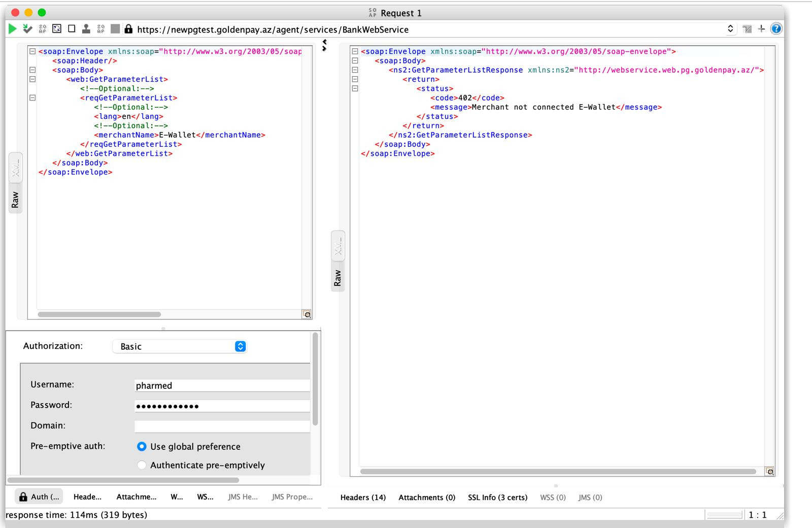
Task: Click auth panel horizontal scrollbar
Action: coord(123,480)
